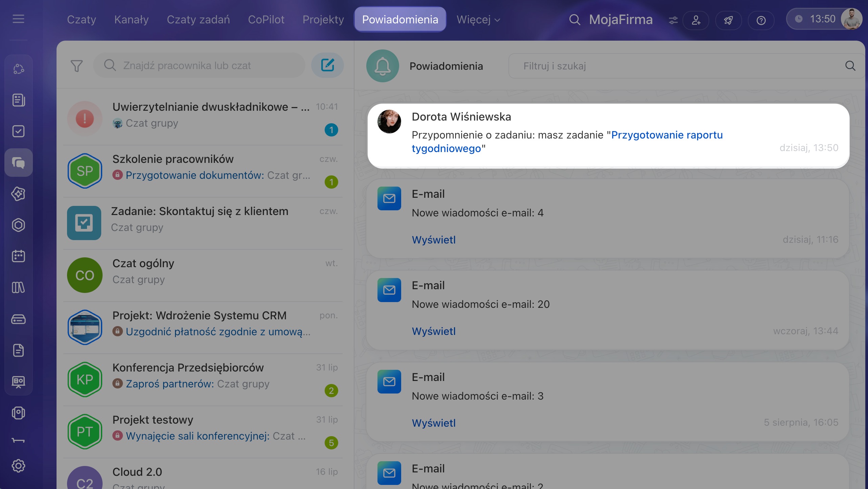Open the Projekt: Wdrożenie Systemu CRM chat
The image size is (868, 489).
(x=203, y=327)
